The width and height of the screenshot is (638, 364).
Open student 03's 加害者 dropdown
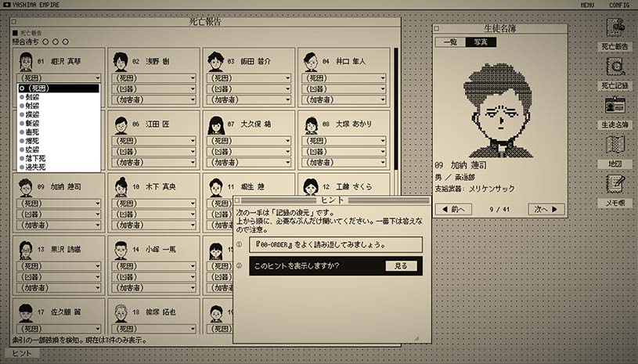click(x=249, y=99)
